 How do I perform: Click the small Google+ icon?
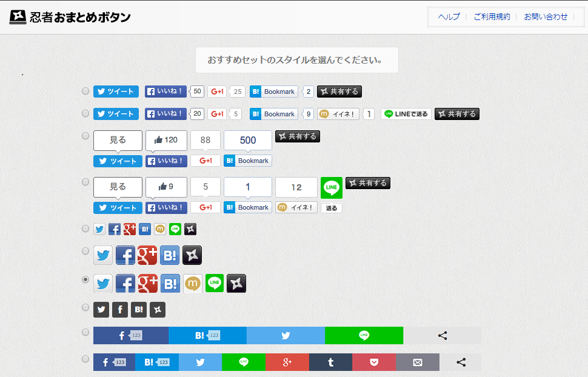[x=130, y=229]
